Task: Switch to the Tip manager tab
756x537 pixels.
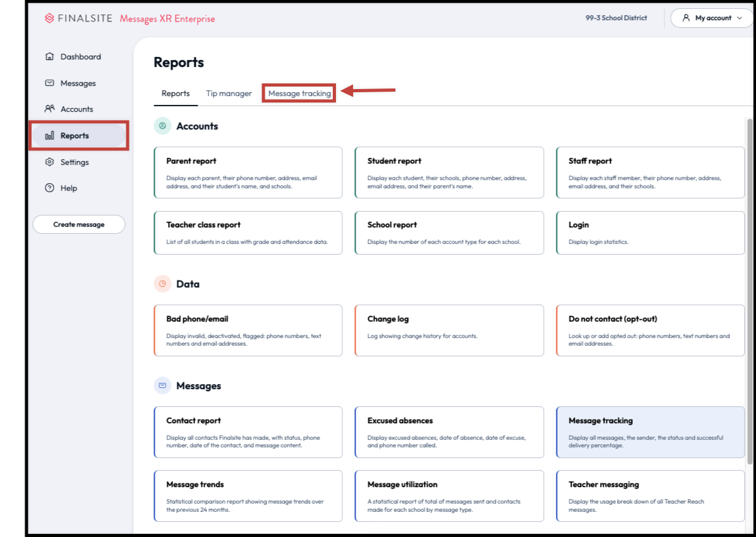Action: [229, 94]
